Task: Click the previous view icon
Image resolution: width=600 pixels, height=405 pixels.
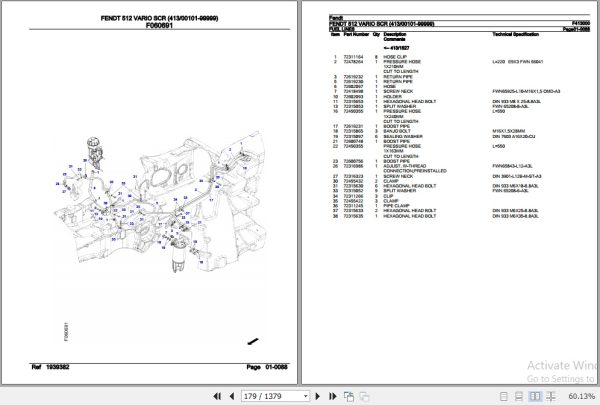Action: (x=349, y=397)
